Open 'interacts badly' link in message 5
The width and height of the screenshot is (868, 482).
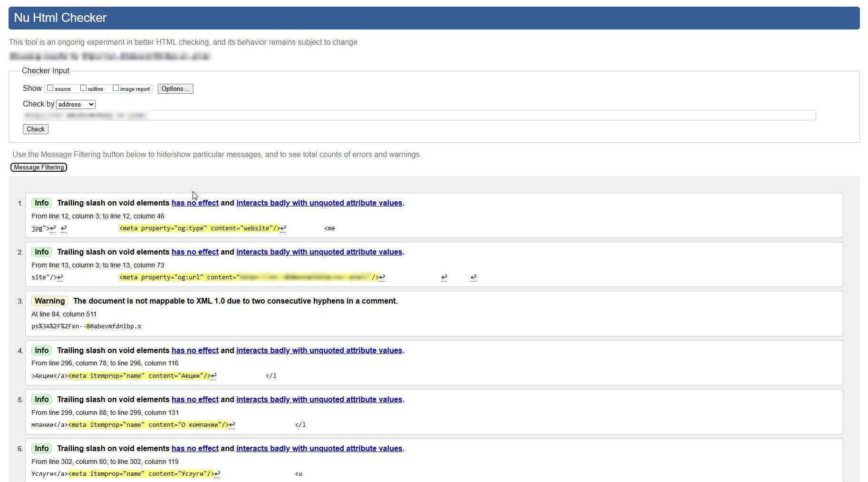click(319, 399)
